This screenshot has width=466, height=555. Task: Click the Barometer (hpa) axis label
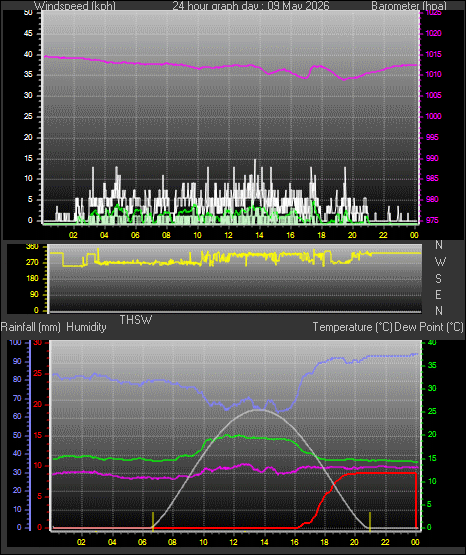click(x=409, y=6)
